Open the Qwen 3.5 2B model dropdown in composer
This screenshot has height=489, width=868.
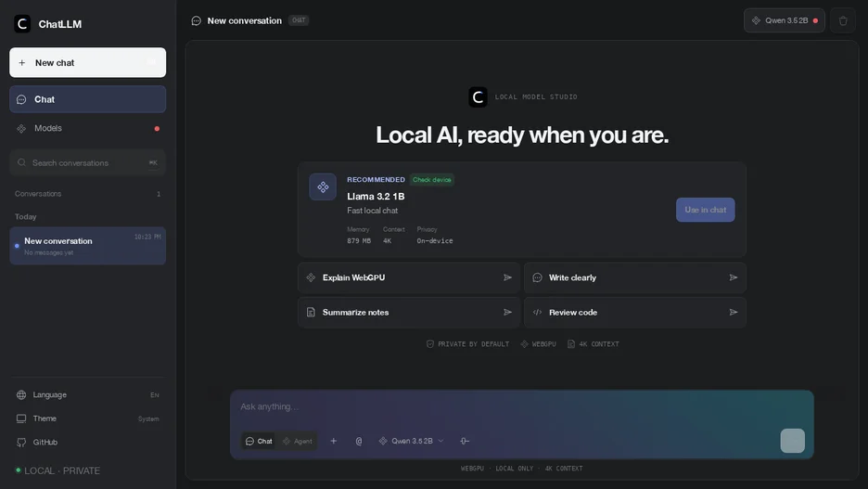[x=412, y=442]
